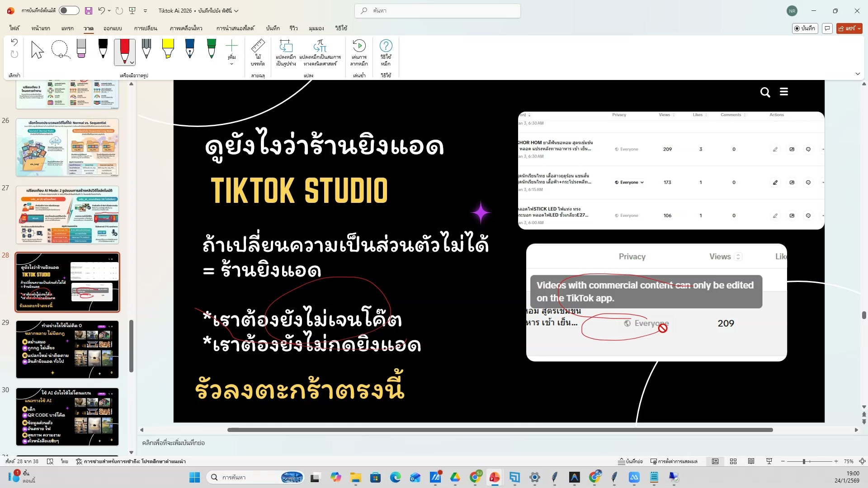Open the มุมมอง ribbon tab
Image resolution: width=868 pixels, height=488 pixels.
point(316,28)
